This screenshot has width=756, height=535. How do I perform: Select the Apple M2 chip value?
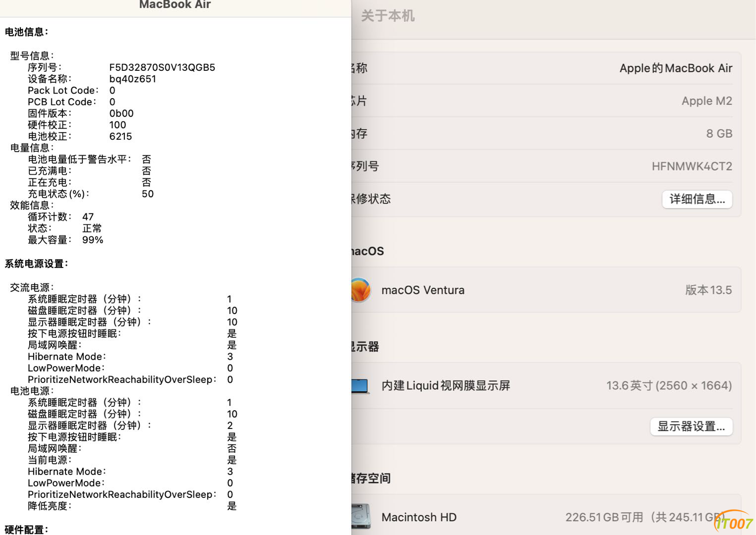click(706, 101)
